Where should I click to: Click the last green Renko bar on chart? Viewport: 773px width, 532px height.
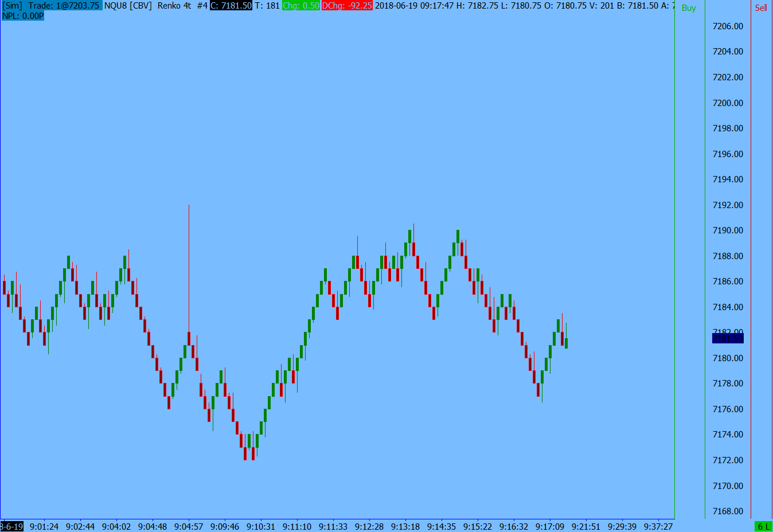pyautogui.click(x=566, y=343)
